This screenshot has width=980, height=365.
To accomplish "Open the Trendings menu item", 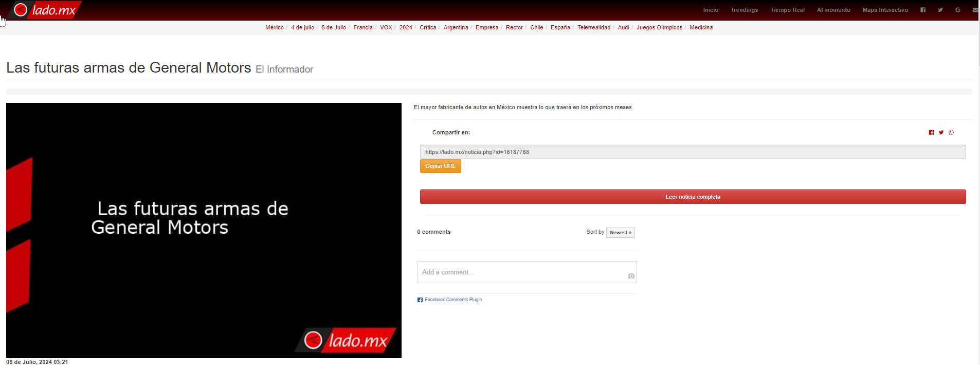I will point(744,10).
